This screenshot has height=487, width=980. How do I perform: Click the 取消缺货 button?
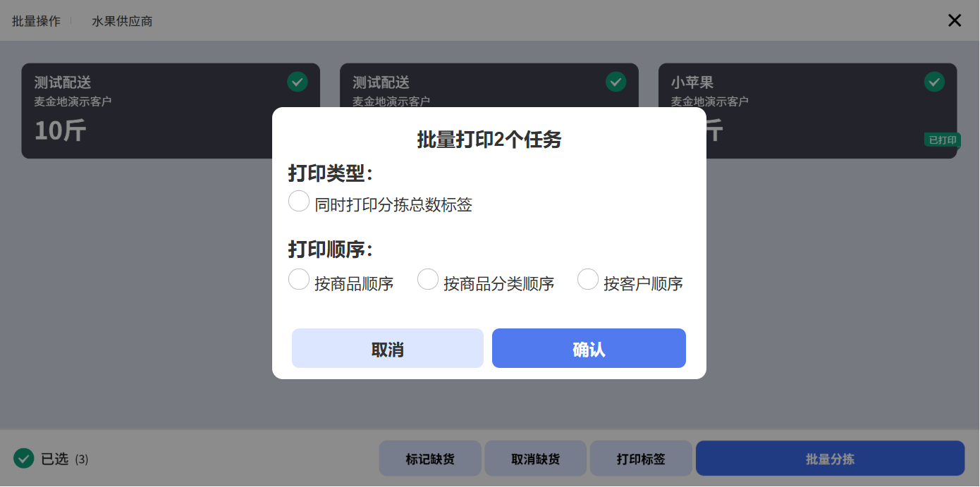click(x=535, y=459)
